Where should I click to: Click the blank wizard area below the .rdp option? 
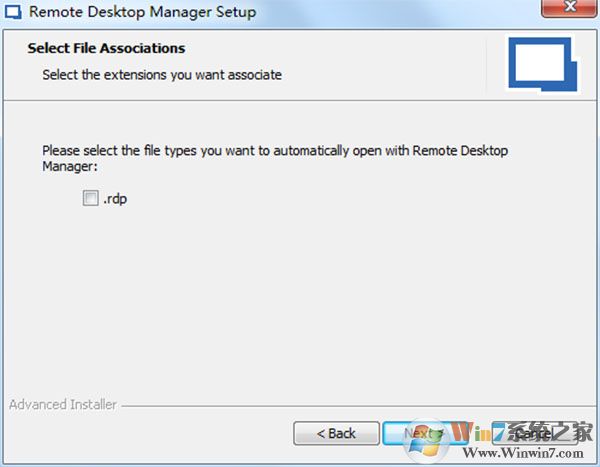tap(300, 300)
